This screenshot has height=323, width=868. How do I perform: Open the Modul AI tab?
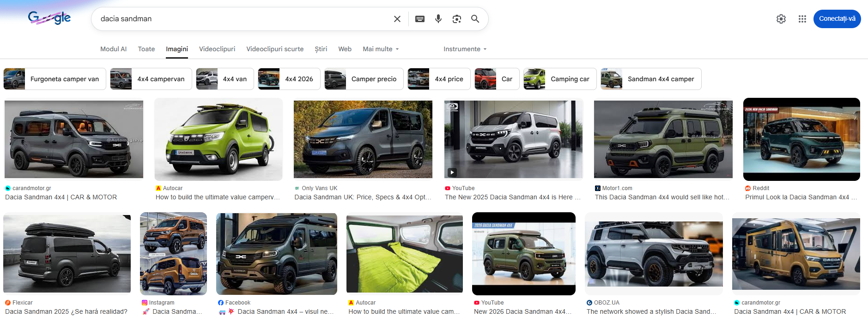[x=113, y=49]
